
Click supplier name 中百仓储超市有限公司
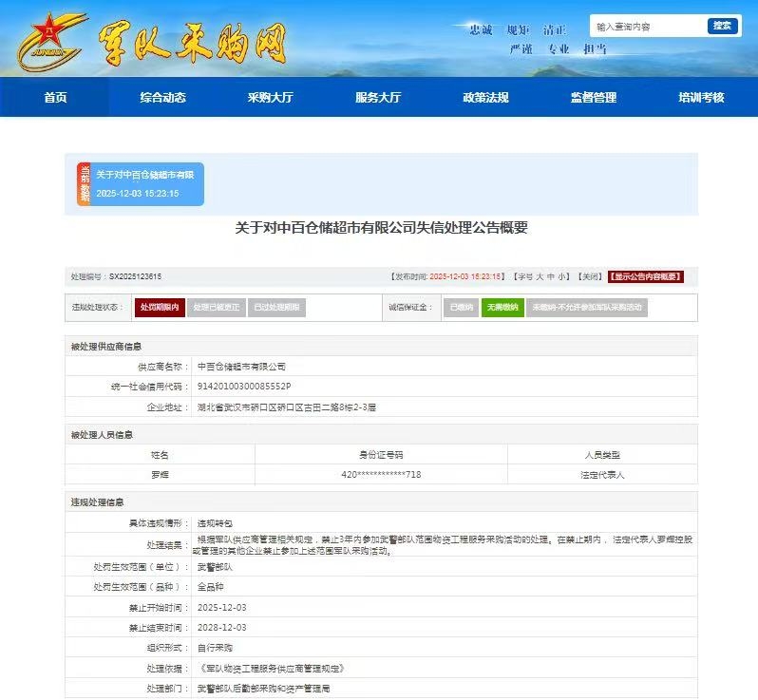pos(241,367)
